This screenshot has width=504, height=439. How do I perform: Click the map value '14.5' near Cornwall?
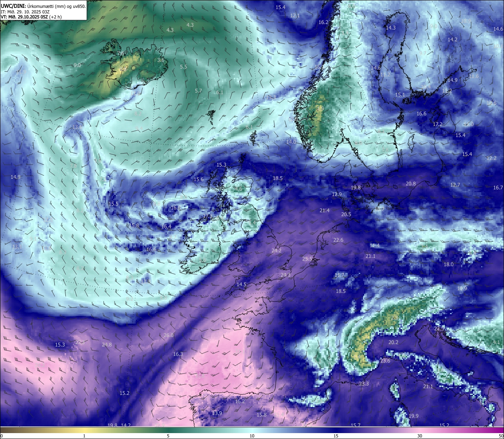pyautogui.click(x=241, y=285)
